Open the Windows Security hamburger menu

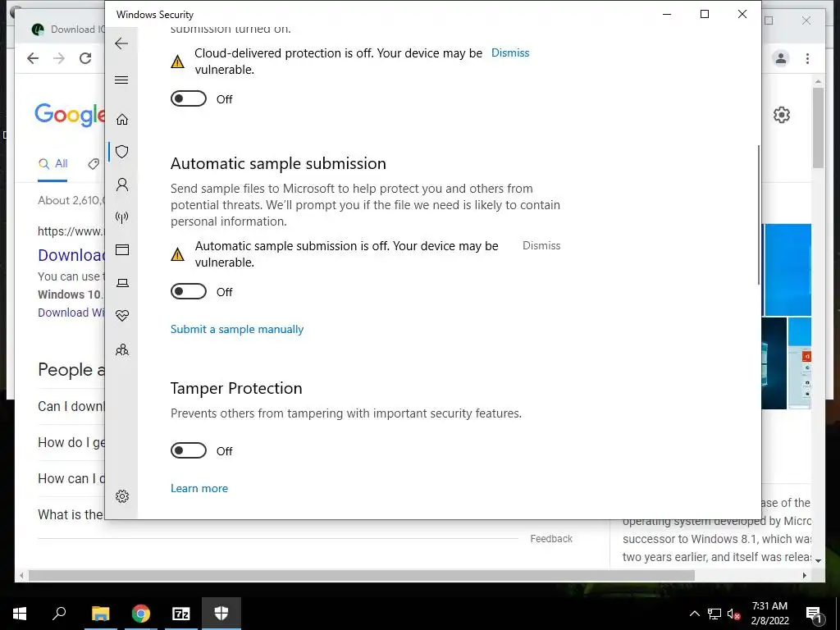click(x=121, y=80)
